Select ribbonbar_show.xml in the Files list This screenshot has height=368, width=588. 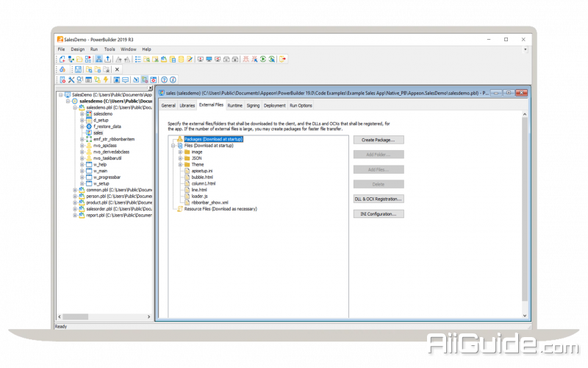(x=209, y=202)
